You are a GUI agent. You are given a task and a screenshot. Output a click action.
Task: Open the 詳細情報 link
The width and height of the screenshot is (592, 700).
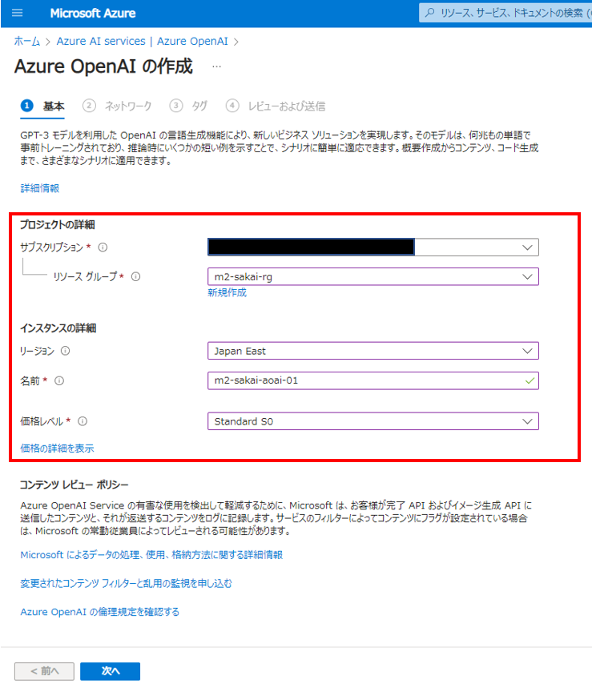(x=40, y=188)
